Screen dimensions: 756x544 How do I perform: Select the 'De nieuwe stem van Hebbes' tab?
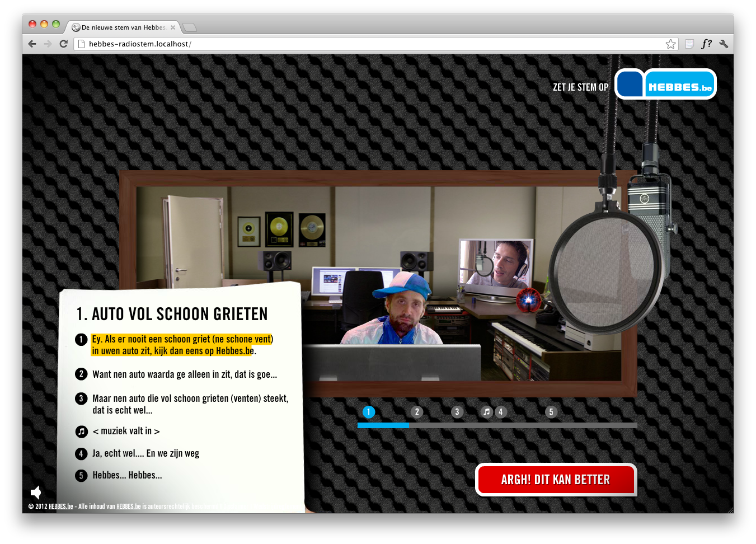coord(123,27)
